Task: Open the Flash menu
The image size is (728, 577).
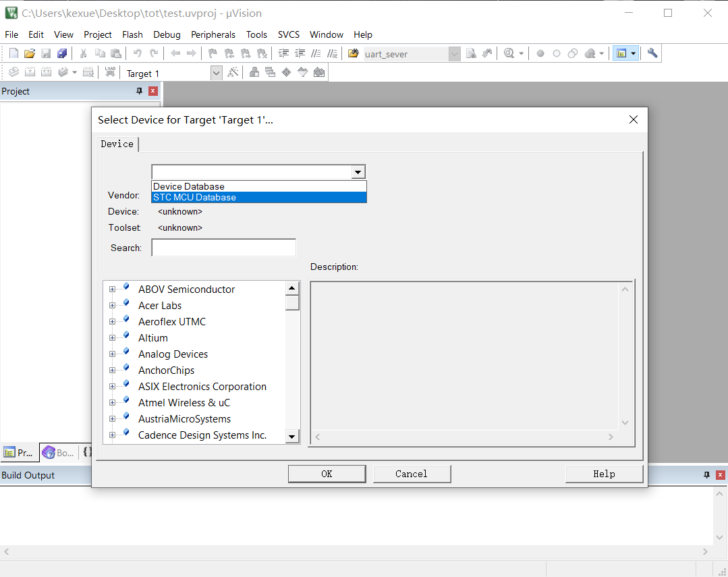Action: (x=132, y=34)
